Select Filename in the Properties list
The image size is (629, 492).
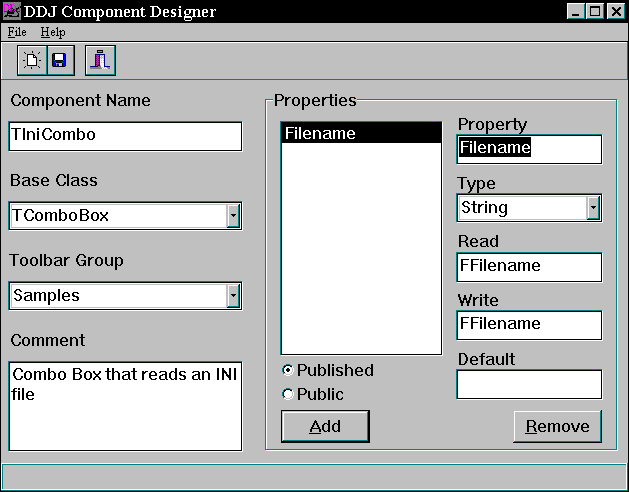[360, 133]
